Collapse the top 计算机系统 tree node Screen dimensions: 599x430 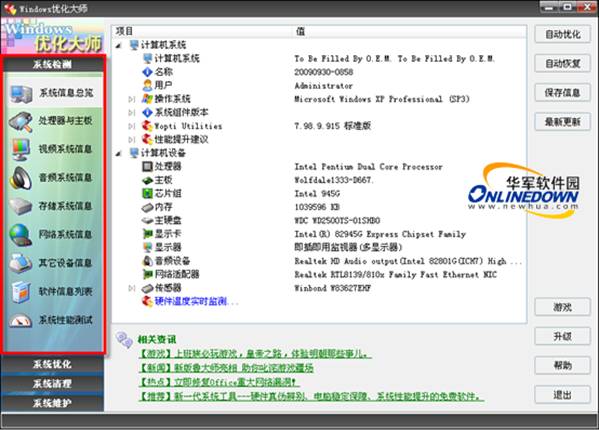119,45
